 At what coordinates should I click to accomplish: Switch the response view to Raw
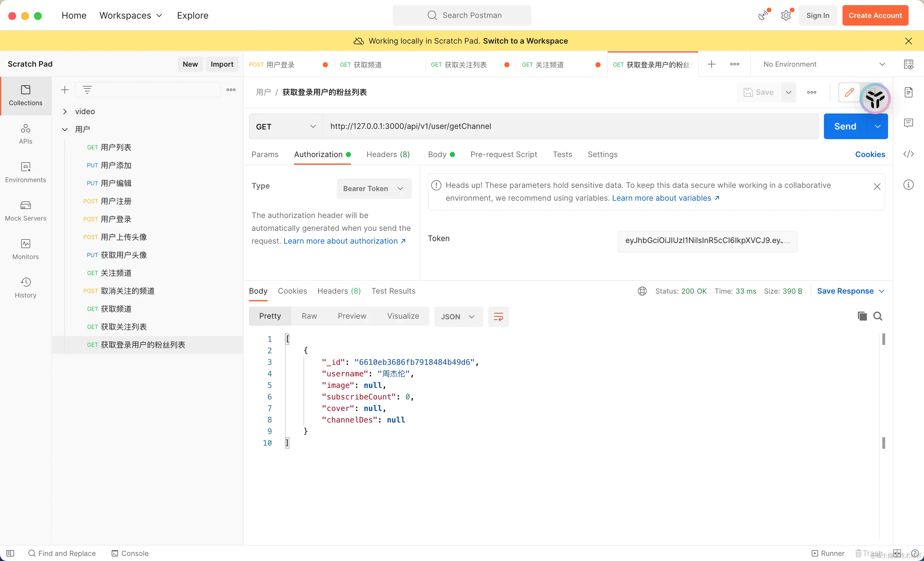pyautogui.click(x=309, y=316)
